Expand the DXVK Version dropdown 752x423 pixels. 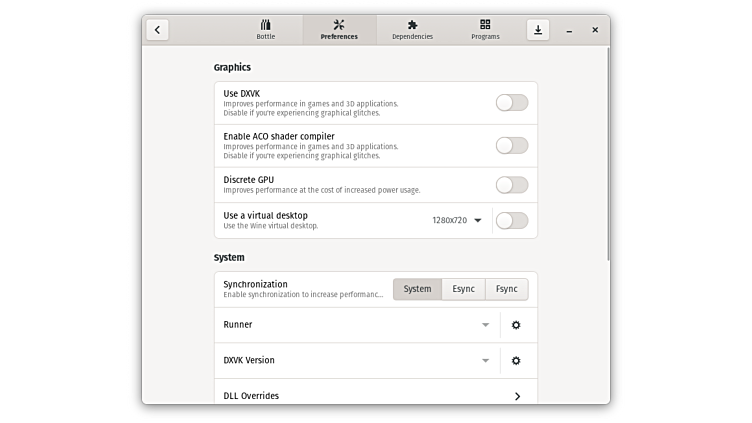[485, 361]
